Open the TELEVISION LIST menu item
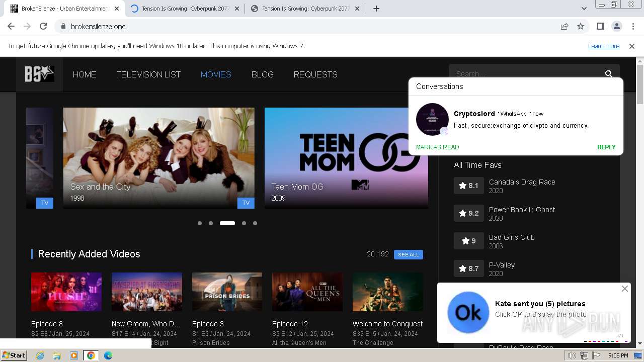This screenshot has width=644, height=362. click(148, 74)
